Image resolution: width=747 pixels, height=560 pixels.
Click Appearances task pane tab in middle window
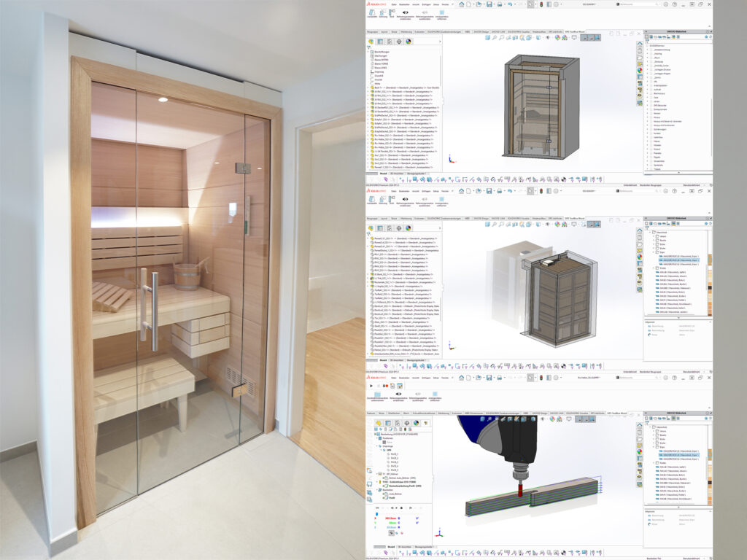click(640, 257)
